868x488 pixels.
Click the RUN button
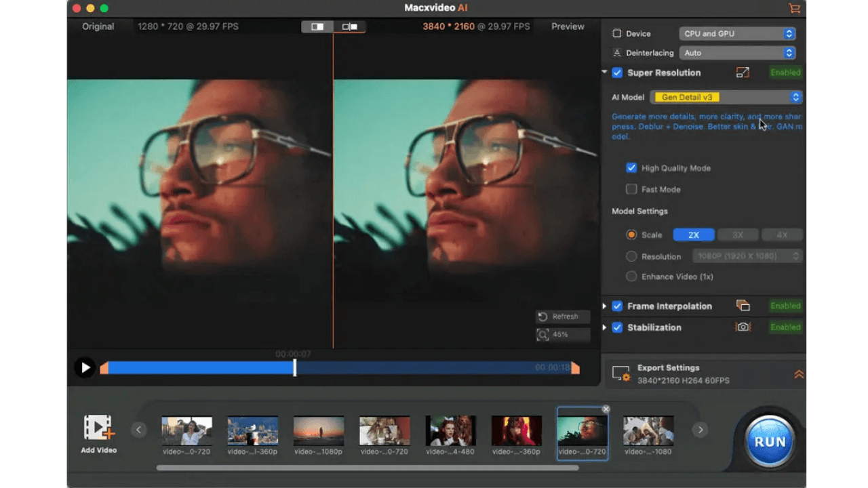click(770, 441)
